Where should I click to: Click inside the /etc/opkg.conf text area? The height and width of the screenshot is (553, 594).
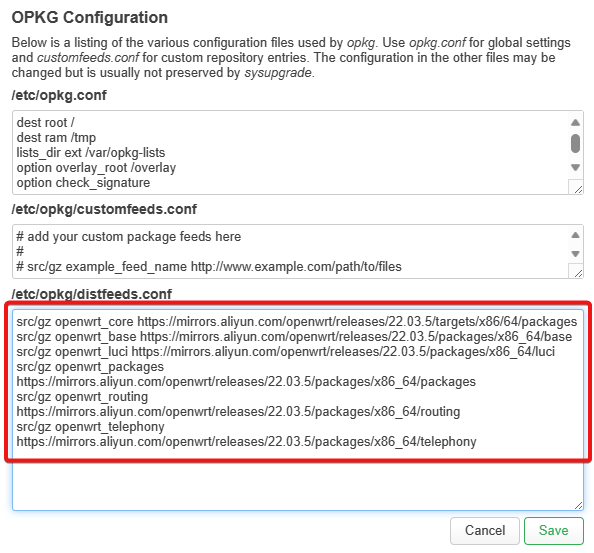pyautogui.click(x=292, y=153)
